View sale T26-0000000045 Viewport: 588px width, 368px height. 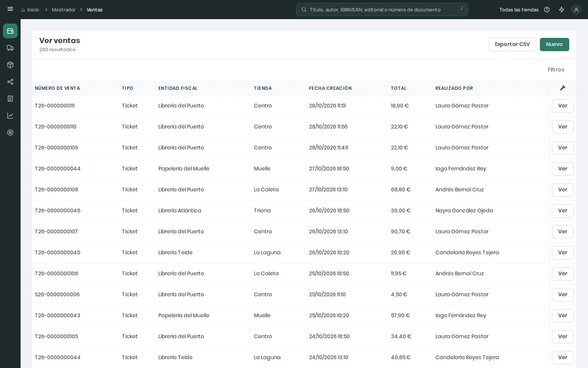[x=563, y=253]
